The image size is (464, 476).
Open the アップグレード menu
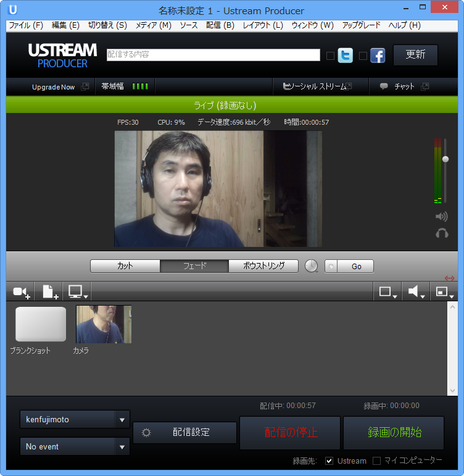pyautogui.click(x=361, y=25)
